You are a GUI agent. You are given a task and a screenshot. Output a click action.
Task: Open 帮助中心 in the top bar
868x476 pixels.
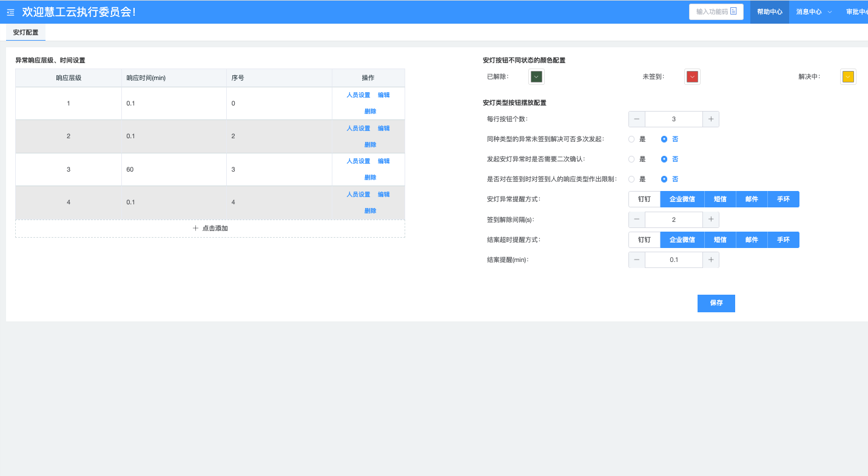point(770,12)
